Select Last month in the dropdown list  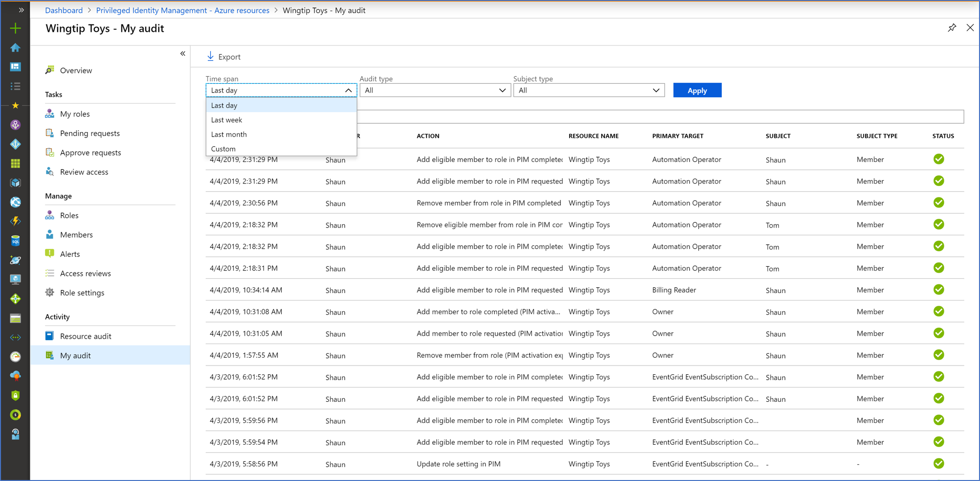(229, 135)
